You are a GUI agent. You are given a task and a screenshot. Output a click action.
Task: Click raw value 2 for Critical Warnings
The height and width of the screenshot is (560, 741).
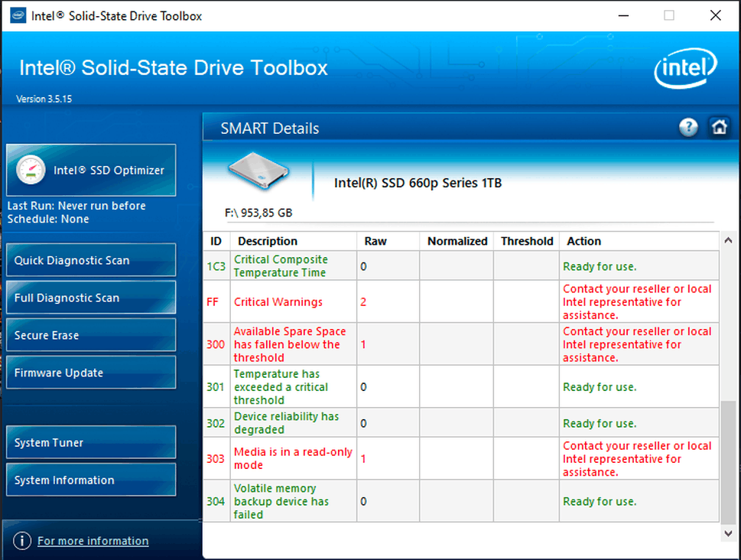click(363, 301)
